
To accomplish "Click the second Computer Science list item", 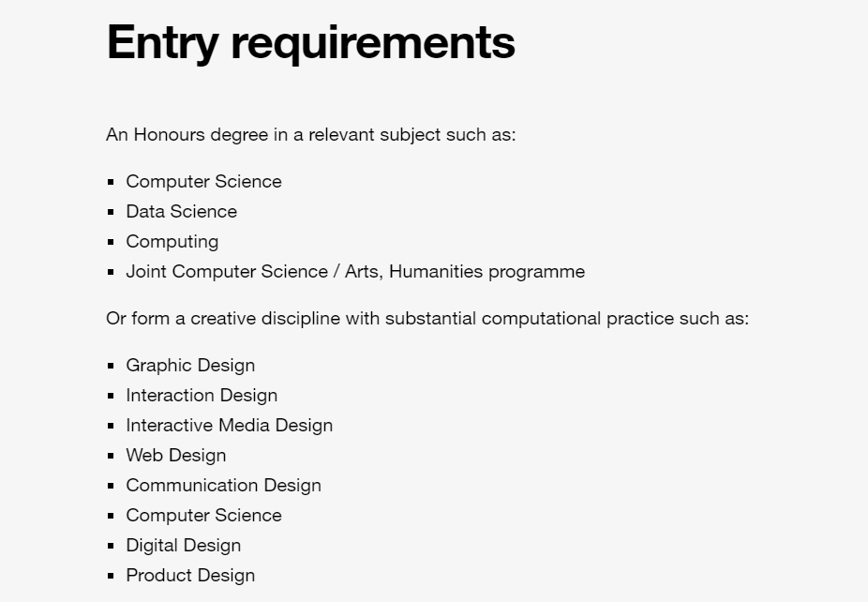I will pyautogui.click(x=203, y=516).
